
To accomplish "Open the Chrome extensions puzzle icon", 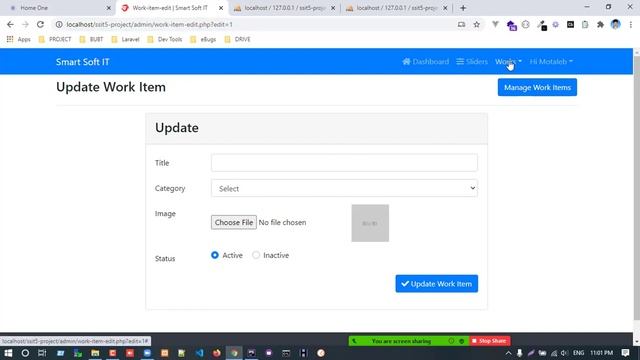I will click(600, 24).
